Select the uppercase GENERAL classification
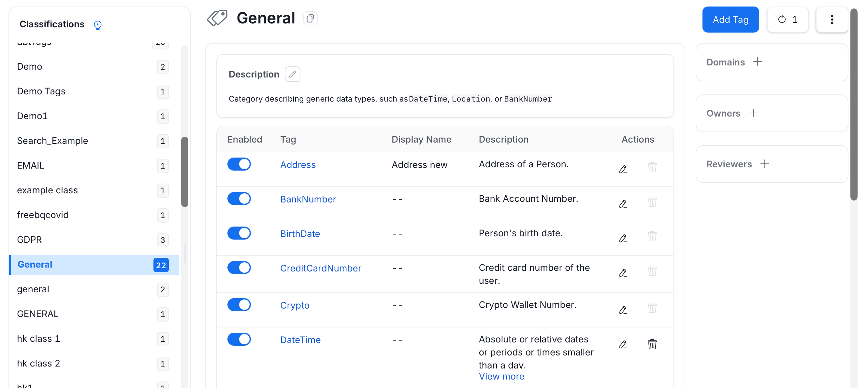This screenshot has height=388, width=868. [x=94, y=314]
